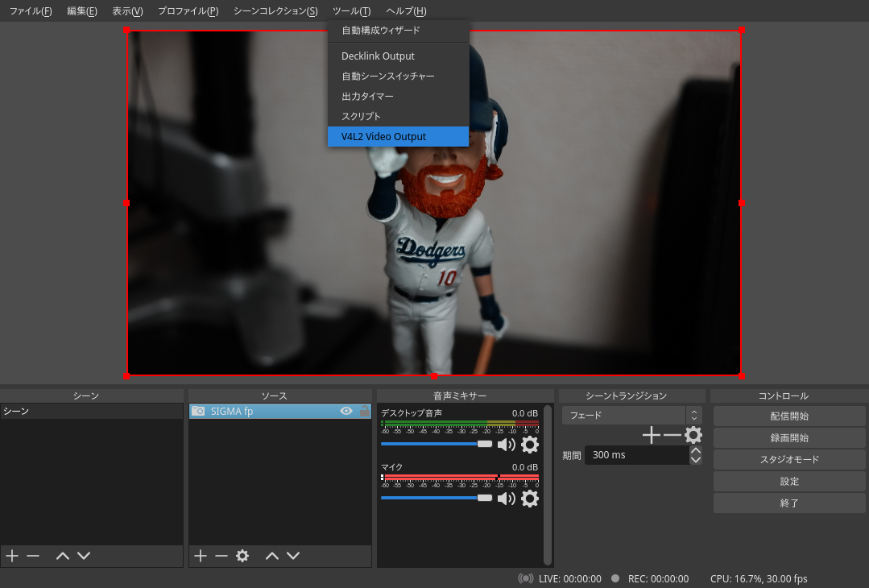Click 配信開始 to start streaming
The width and height of the screenshot is (869, 588).
(x=789, y=416)
